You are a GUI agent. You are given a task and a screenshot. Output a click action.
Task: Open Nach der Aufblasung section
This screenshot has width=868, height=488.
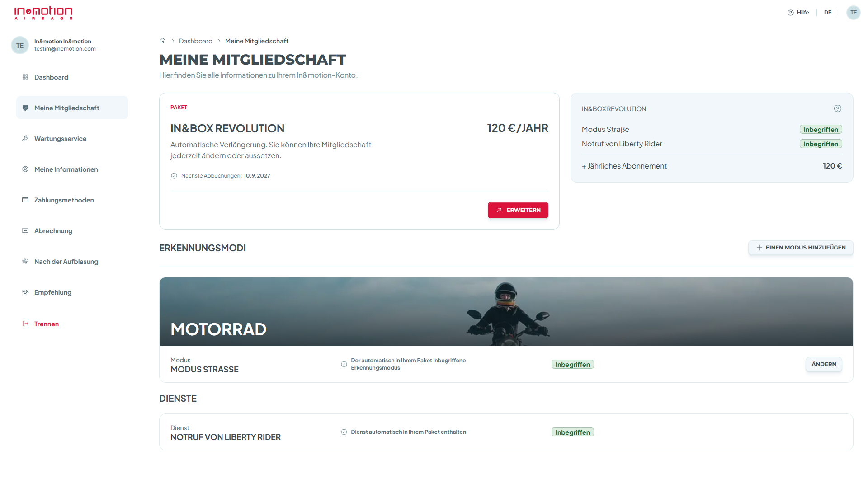(x=72, y=261)
